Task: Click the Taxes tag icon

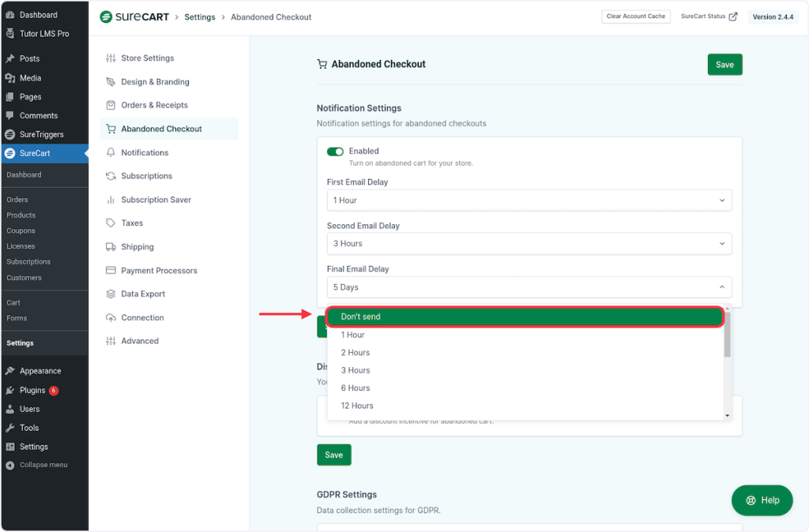Action: click(x=111, y=223)
